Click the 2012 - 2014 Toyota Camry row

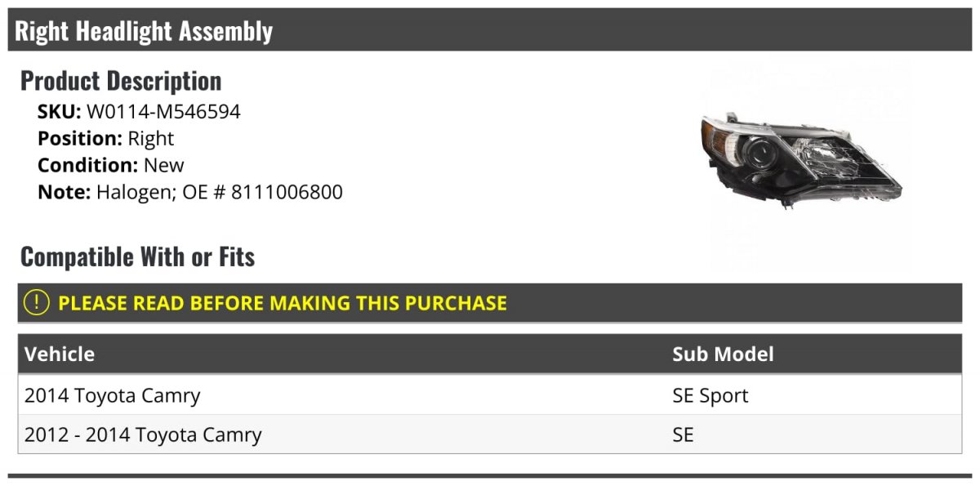click(490, 435)
